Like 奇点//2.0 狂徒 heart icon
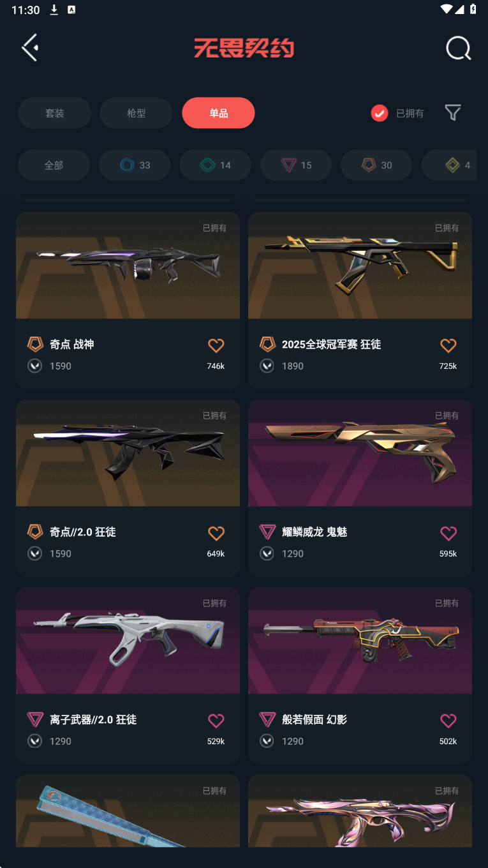Viewport: 488px width, 868px height. coord(216,533)
